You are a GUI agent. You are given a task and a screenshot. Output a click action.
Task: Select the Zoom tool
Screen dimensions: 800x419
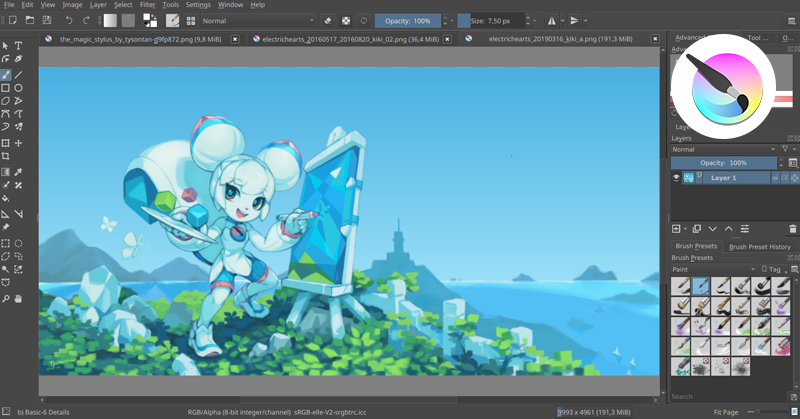[6, 299]
